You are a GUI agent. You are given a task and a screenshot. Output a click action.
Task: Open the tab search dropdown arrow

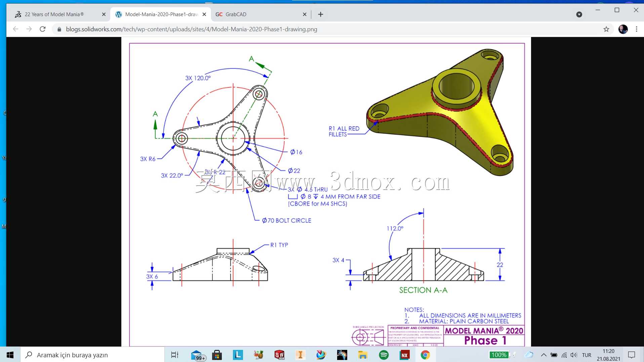click(579, 14)
